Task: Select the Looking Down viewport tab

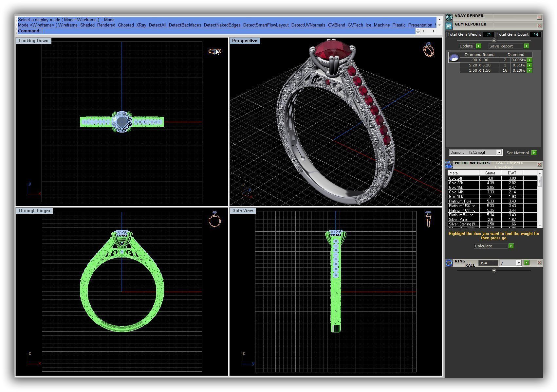Action: point(33,41)
